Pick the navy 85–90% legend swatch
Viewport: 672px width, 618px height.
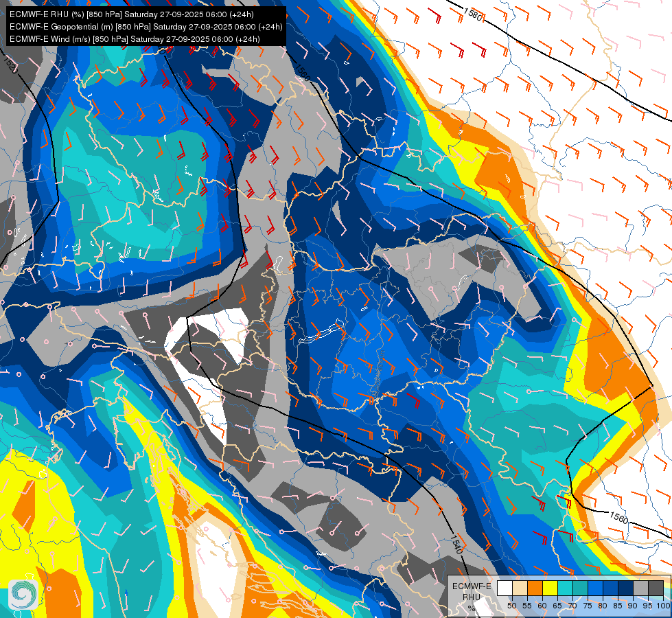625,588
